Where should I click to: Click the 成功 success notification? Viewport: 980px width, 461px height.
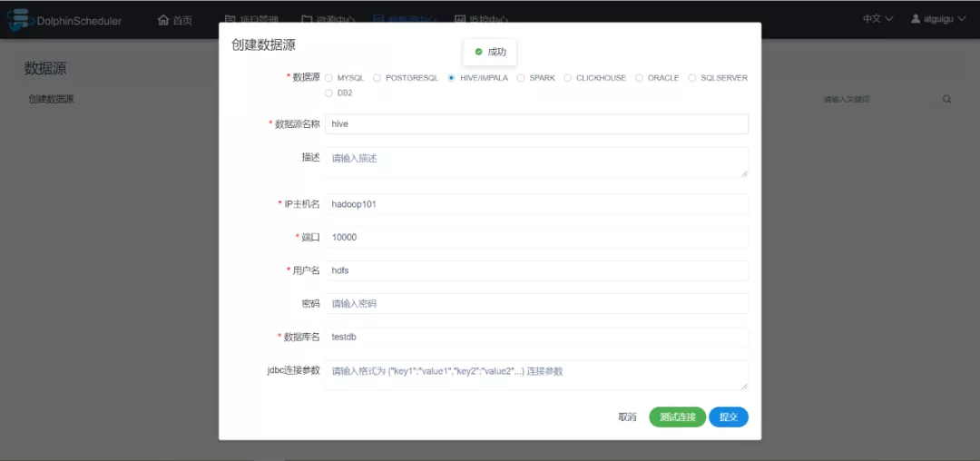[490, 52]
